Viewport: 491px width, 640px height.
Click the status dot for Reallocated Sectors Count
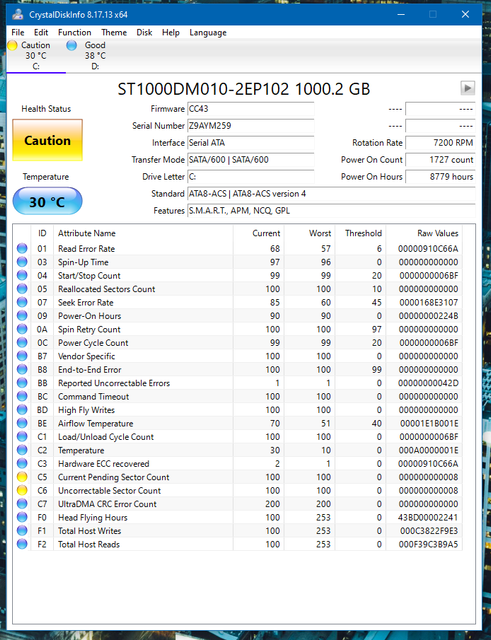[x=22, y=289]
